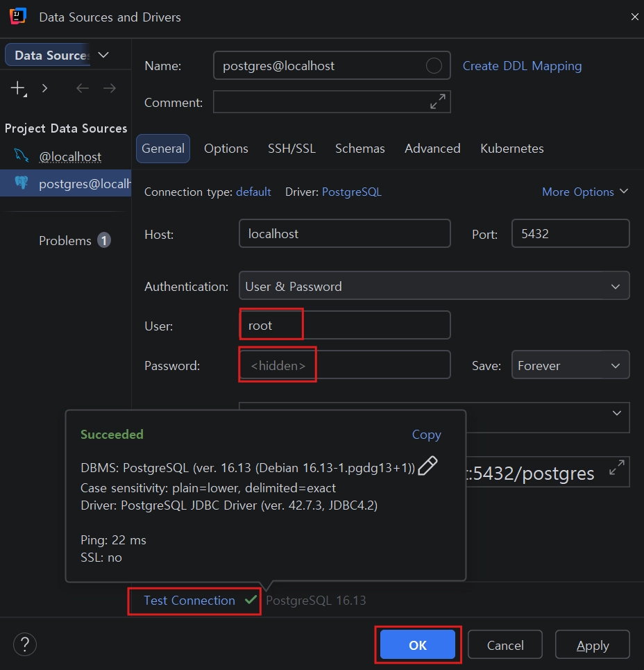Switch to the Advanced tab
This screenshot has width=644, height=670.
[432, 149]
